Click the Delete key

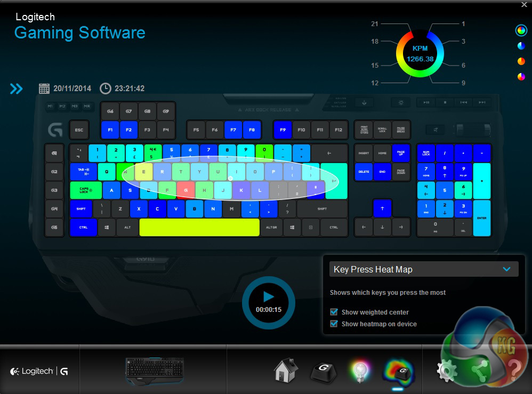(364, 172)
